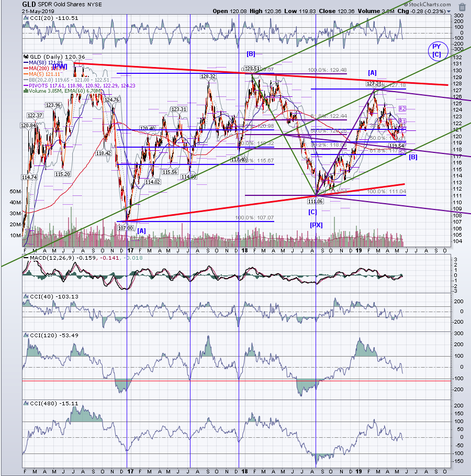The height and width of the screenshot is (476, 471).
Task: Click the 114.02 price label
Action: tap(153, 182)
